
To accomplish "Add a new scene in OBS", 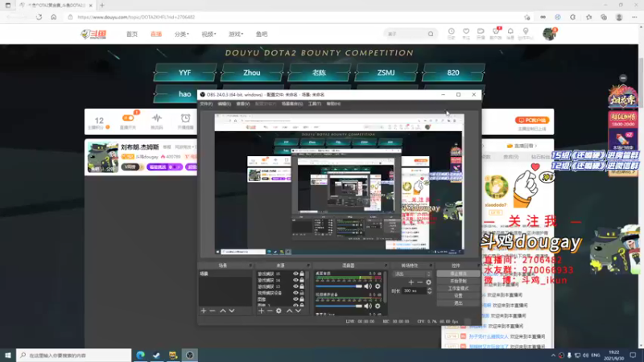I will pos(204,311).
